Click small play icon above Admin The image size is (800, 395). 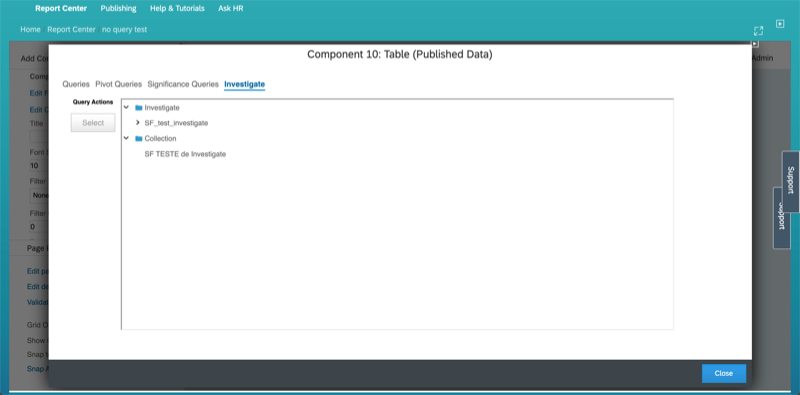755,44
